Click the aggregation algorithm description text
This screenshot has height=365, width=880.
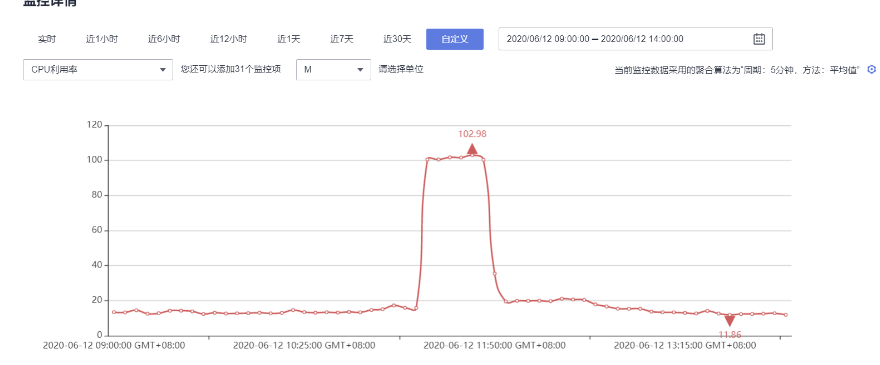pyautogui.click(x=737, y=70)
